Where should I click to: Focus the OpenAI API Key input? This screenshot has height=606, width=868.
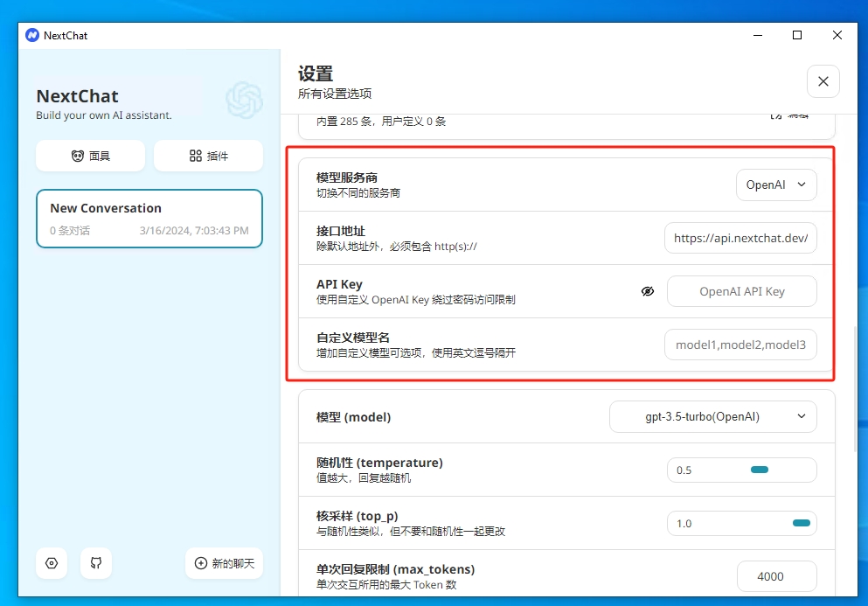[741, 291]
